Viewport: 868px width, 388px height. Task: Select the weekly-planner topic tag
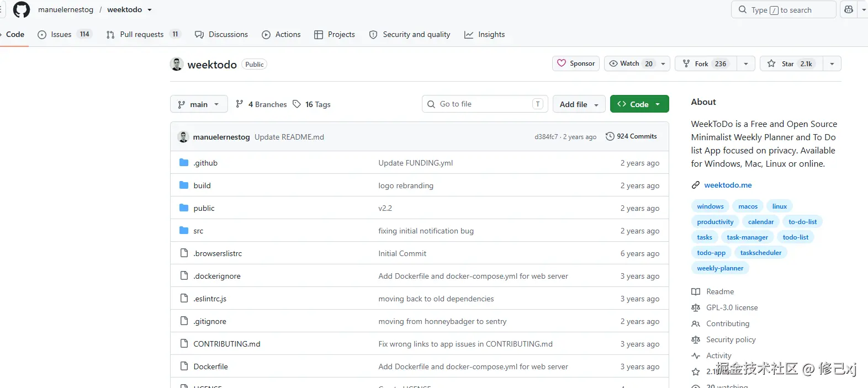click(720, 268)
